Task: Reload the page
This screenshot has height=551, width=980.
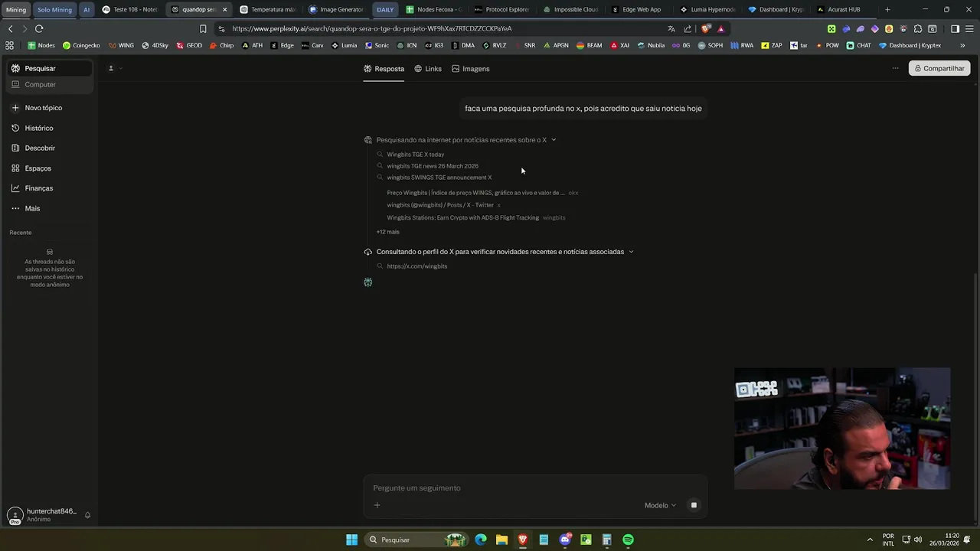Action: tap(39, 28)
